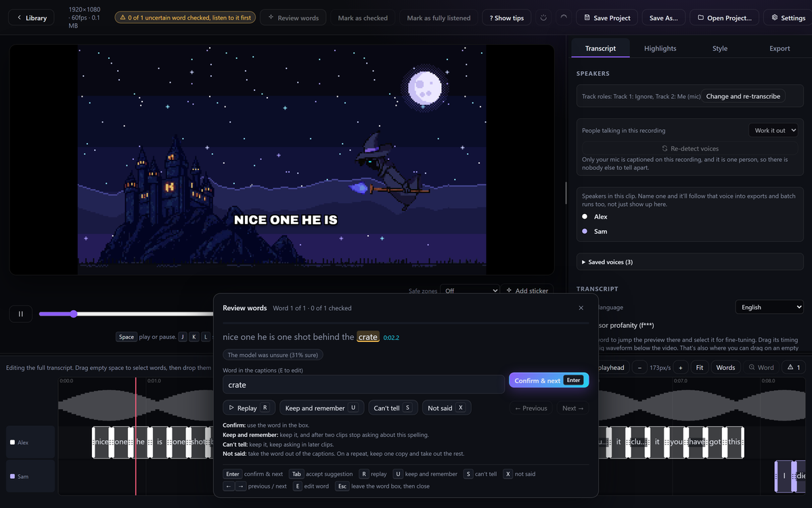Click Change and re-transcribe

(x=743, y=96)
